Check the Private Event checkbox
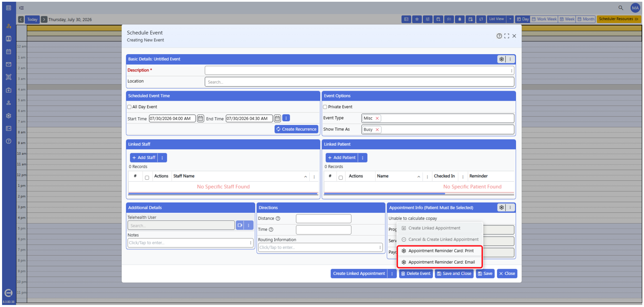 [325, 107]
